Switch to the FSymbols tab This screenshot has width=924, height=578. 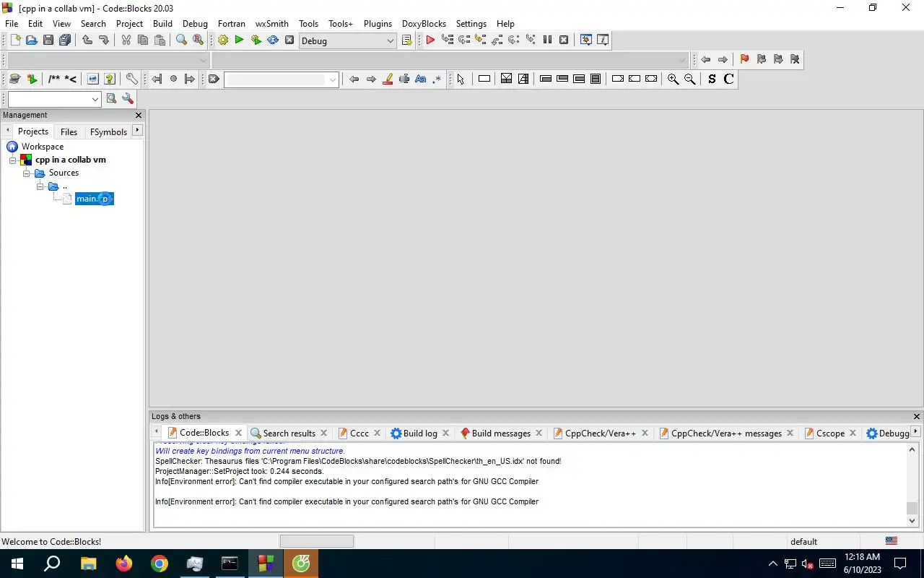[108, 131]
